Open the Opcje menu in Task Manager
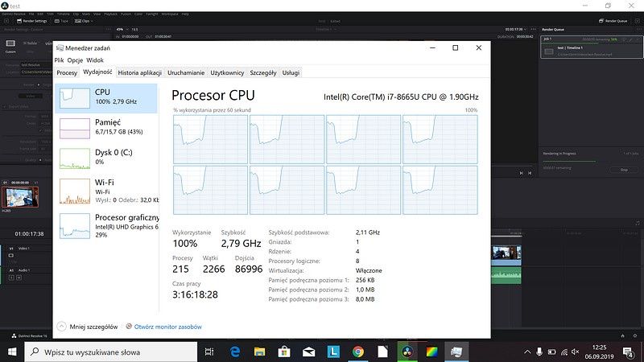 75,60
